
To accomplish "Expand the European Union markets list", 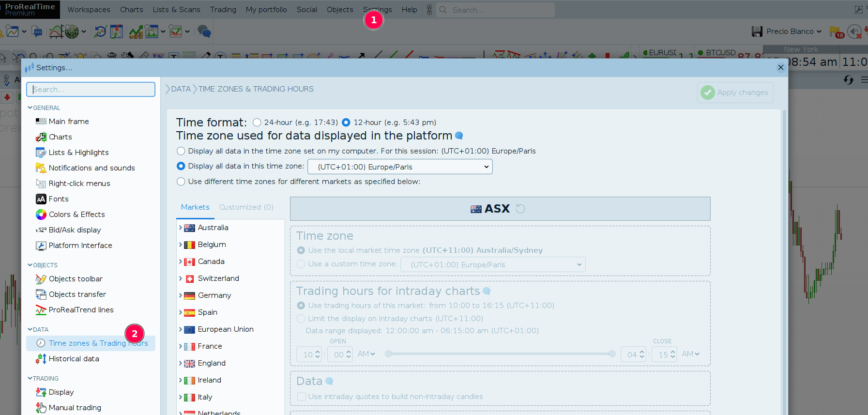I will click(181, 329).
